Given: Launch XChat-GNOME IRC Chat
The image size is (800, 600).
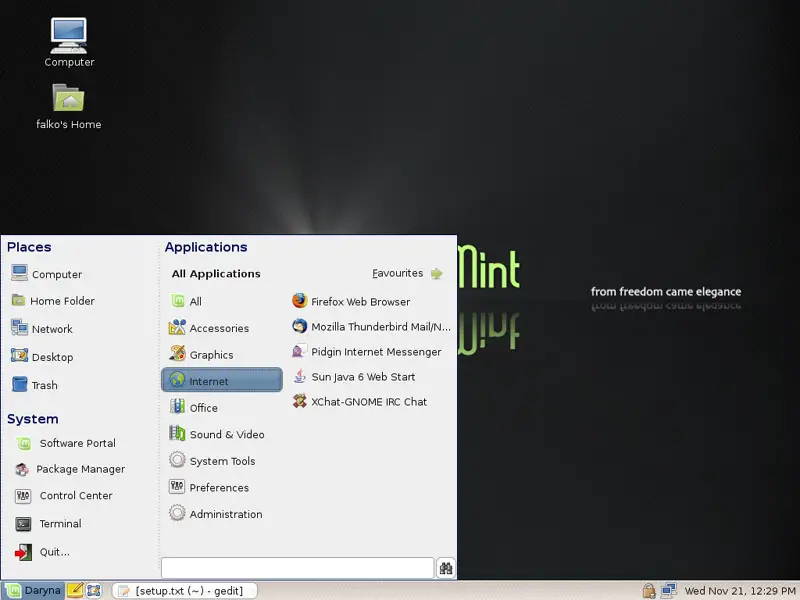Looking at the screenshot, I should [x=359, y=401].
